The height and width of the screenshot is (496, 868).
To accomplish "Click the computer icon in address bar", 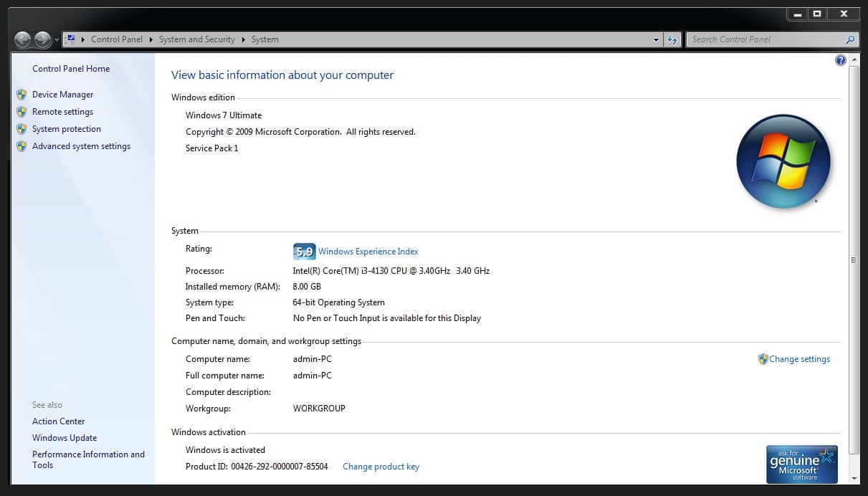I will 71,39.
